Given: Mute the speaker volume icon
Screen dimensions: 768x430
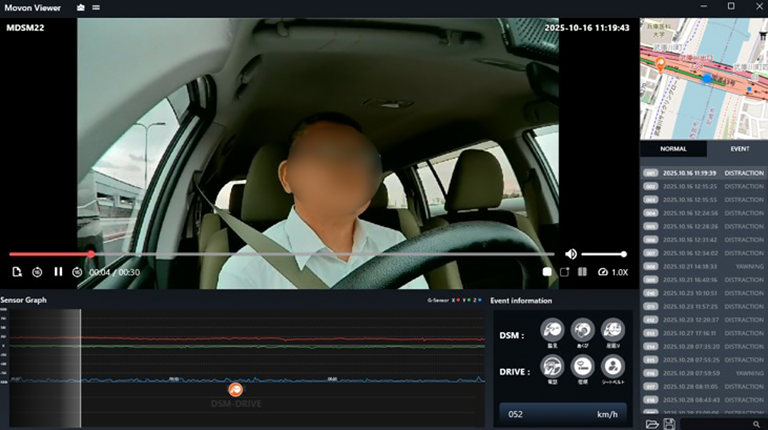Looking at the screenshot, I should tap(571, 254).
